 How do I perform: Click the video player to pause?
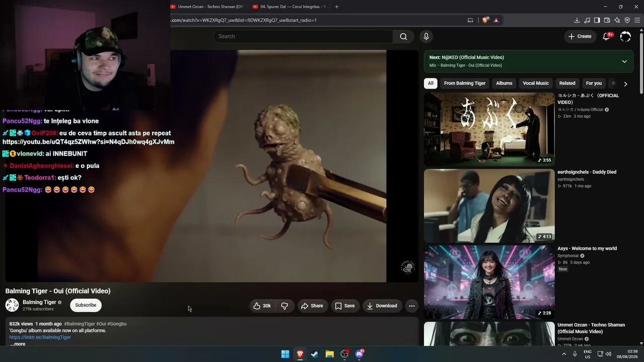212,166
